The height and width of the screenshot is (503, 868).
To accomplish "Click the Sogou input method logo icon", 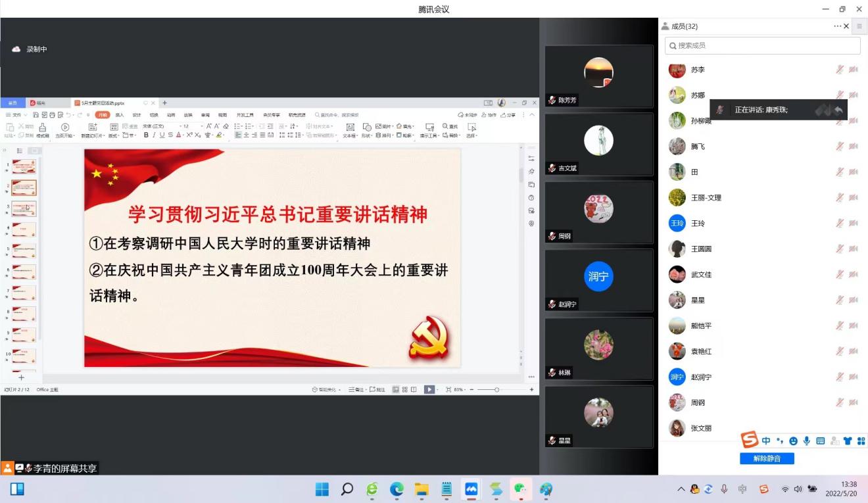I will pos(750,440).
